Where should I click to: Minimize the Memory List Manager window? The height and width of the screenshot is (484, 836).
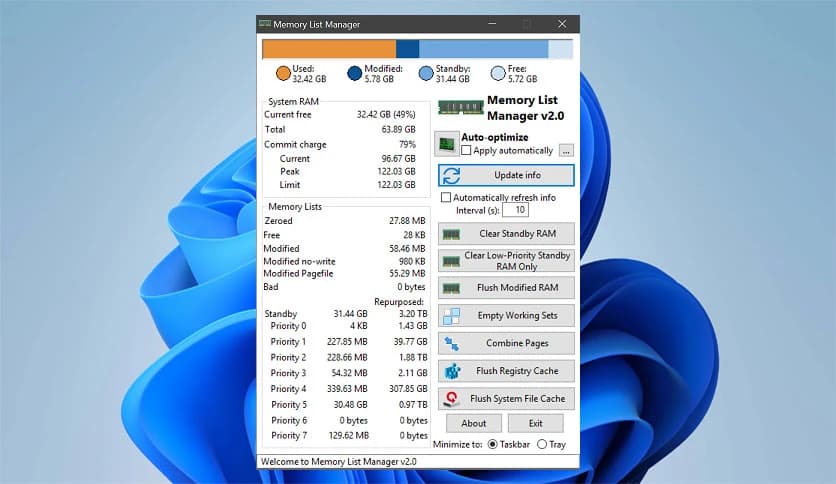pos(492,24)
